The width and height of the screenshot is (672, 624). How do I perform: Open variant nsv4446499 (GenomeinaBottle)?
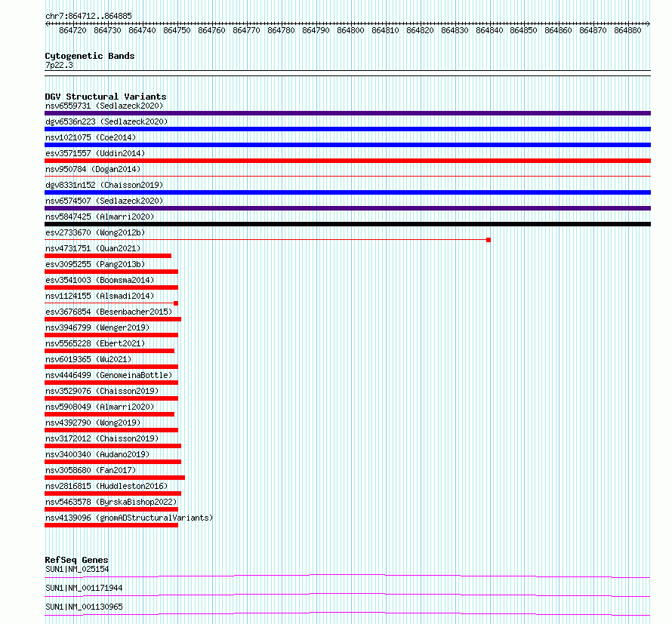pos(109,375)
